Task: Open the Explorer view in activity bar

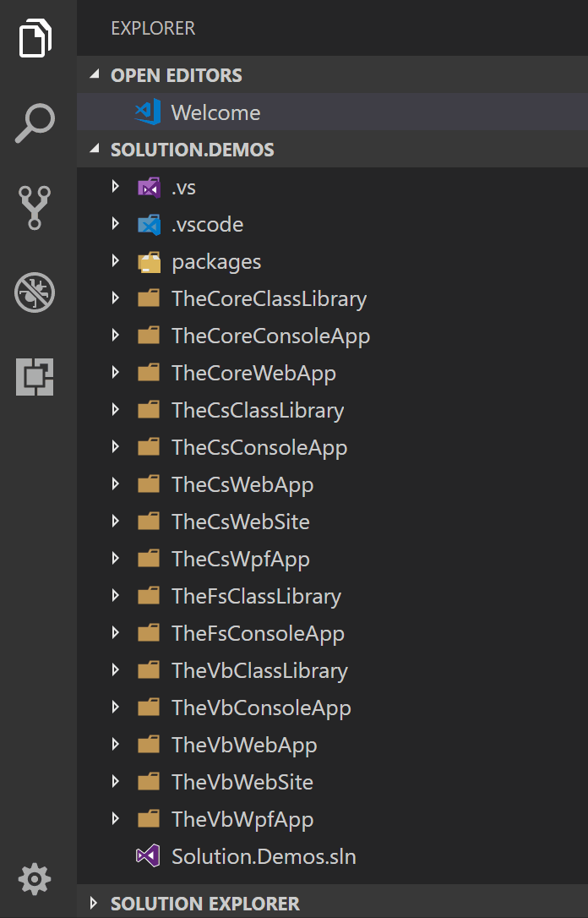Action: (35, 39)
